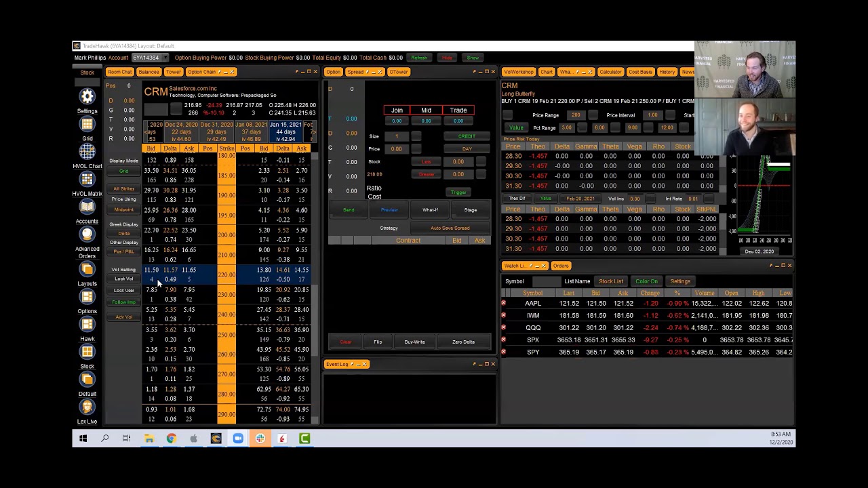Open the Advanced Orders crystal ball icon
Screen dimensions: 868x488
point(87,235)
